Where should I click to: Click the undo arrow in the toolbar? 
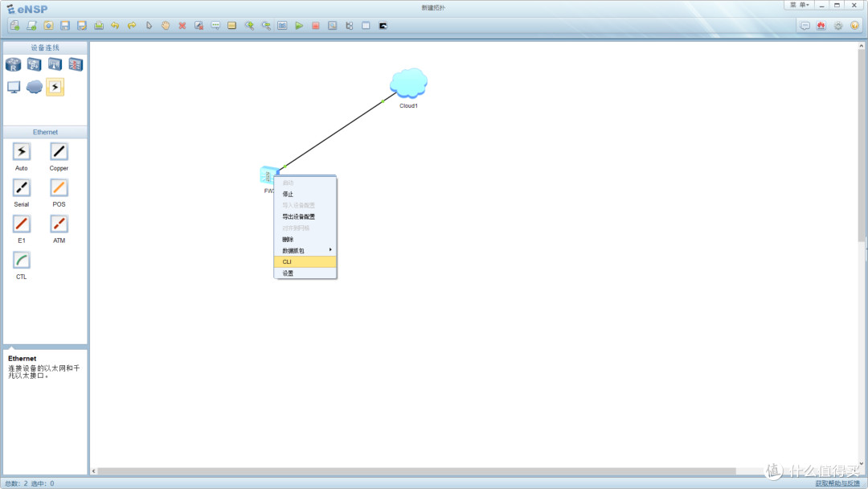pos(115,26)
